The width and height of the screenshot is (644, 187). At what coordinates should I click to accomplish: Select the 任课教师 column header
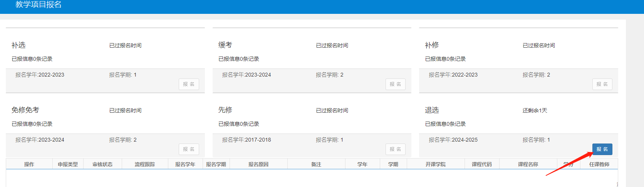599,164
